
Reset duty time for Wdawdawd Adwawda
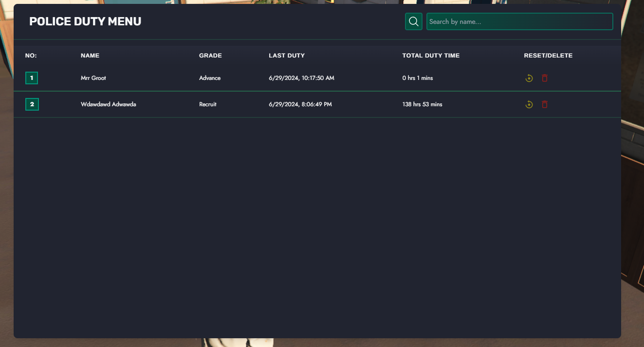pos(529,104)
